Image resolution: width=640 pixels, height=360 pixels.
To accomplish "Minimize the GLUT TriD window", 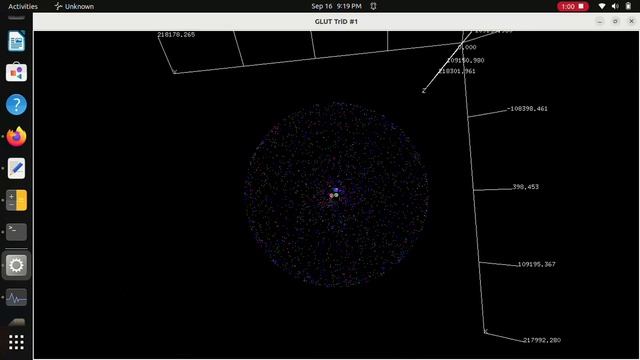I will pos(600,21).
